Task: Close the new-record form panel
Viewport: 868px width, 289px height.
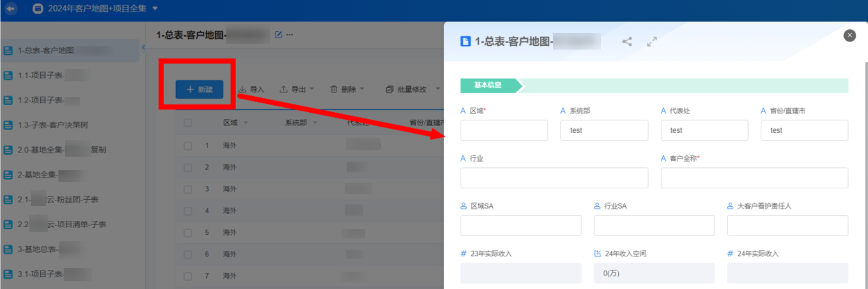Action: [850, 36]
